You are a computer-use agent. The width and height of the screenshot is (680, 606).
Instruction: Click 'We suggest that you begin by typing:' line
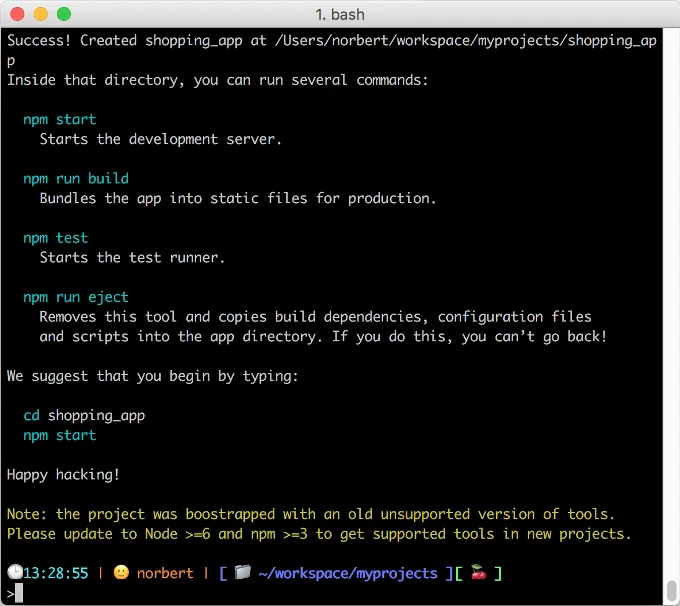tap(153, 376)
